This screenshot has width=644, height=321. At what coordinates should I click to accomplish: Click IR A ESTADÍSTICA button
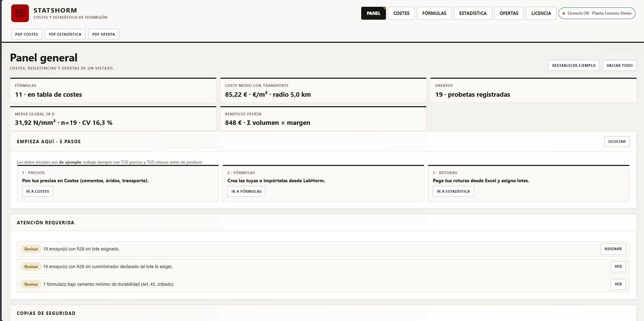453,191
